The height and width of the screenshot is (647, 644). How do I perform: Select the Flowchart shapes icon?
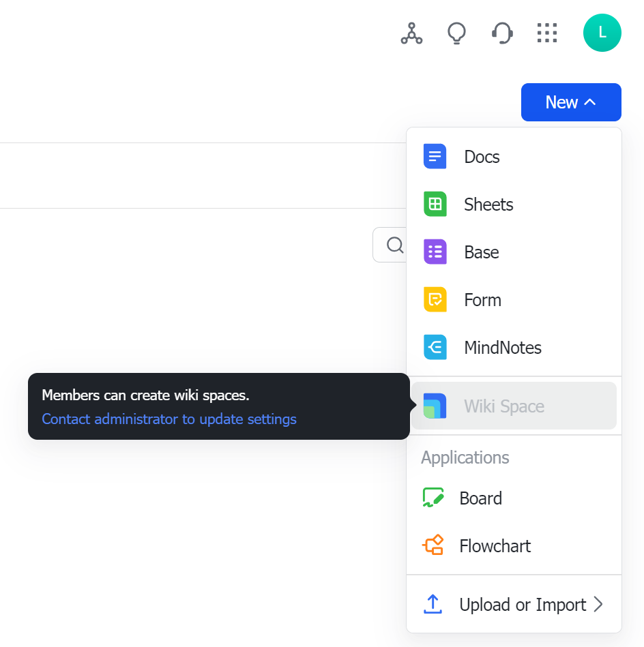pos(433,545)
